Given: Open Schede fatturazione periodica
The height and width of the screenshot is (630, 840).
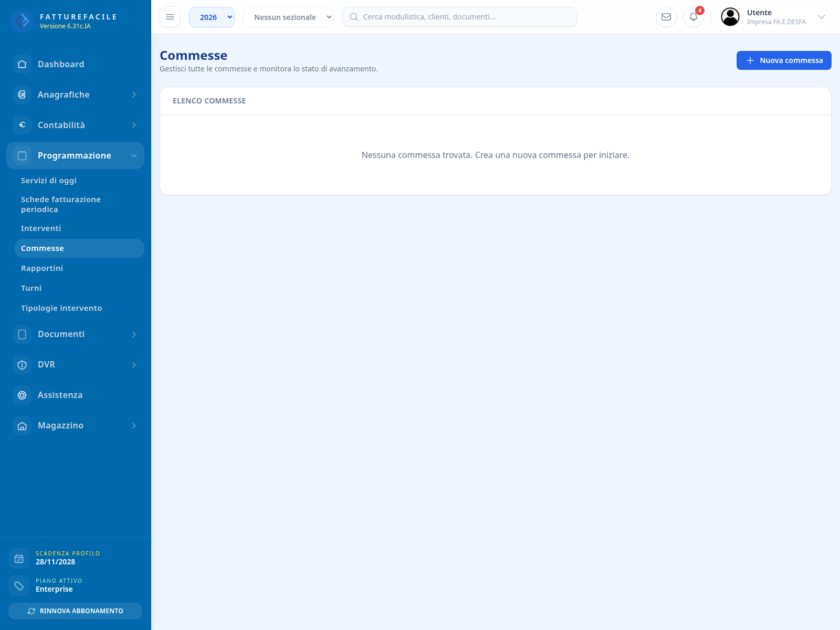Looking at the screenshot, I should click(61, 204).
